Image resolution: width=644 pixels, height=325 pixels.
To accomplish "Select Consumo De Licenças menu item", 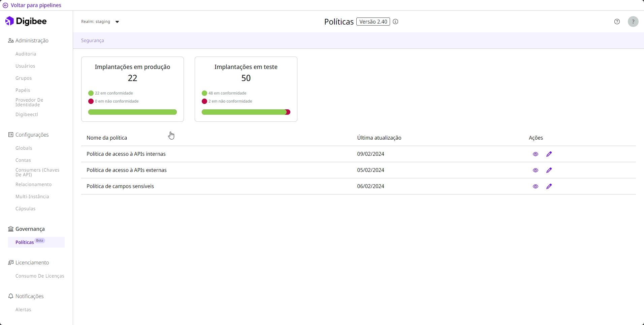I will (40, 276).
